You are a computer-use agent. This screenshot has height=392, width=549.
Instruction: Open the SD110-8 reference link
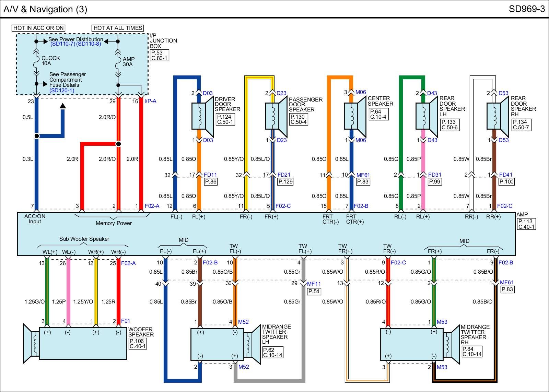(x=89, y=44)
